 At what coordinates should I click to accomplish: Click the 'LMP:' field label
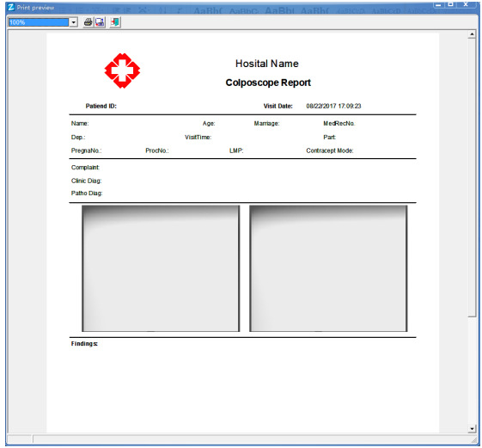236,150
